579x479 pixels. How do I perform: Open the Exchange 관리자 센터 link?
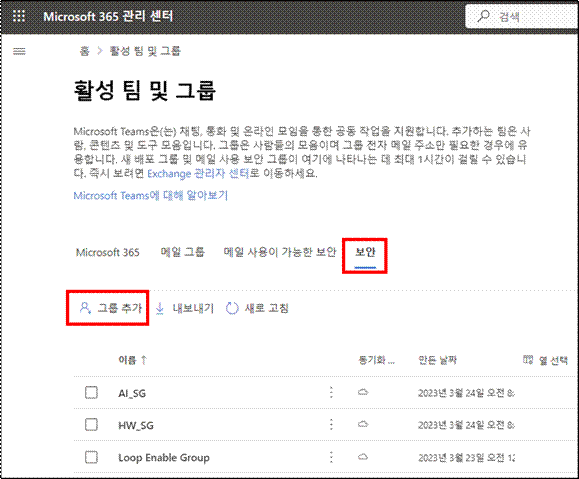coord(199,174)
